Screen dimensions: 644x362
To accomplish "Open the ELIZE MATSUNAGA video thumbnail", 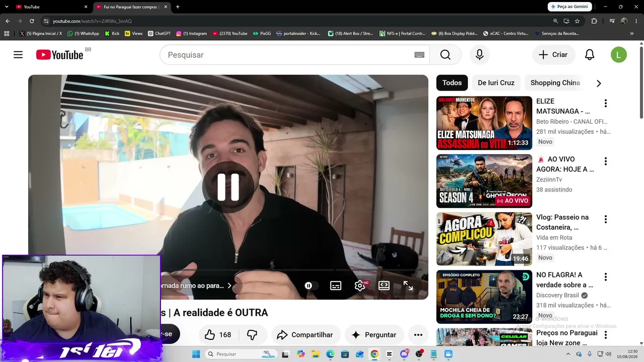I will pyautogui.click(x=484, y=123).
